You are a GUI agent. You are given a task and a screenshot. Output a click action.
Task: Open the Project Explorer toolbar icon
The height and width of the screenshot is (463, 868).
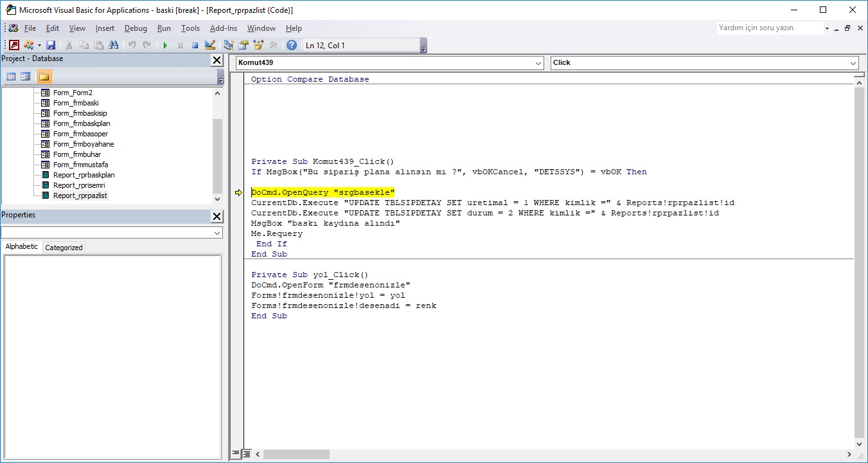(x=229, y=45)
